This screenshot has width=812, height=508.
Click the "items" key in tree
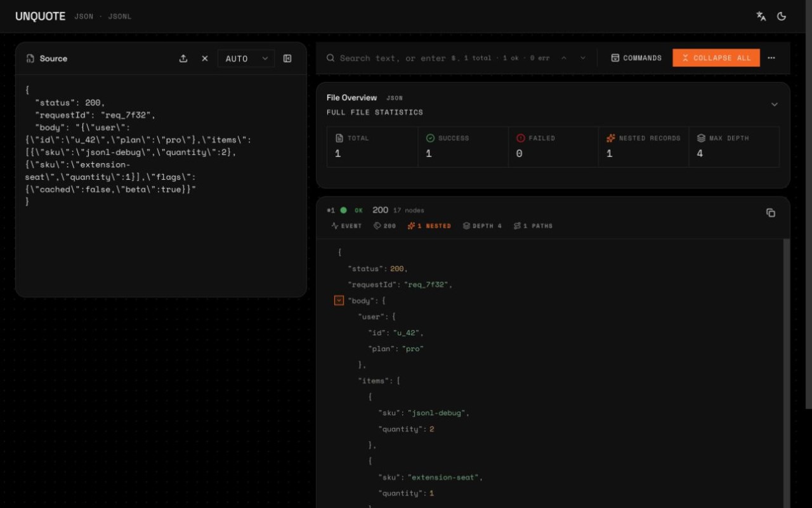(x=374, y=381)
